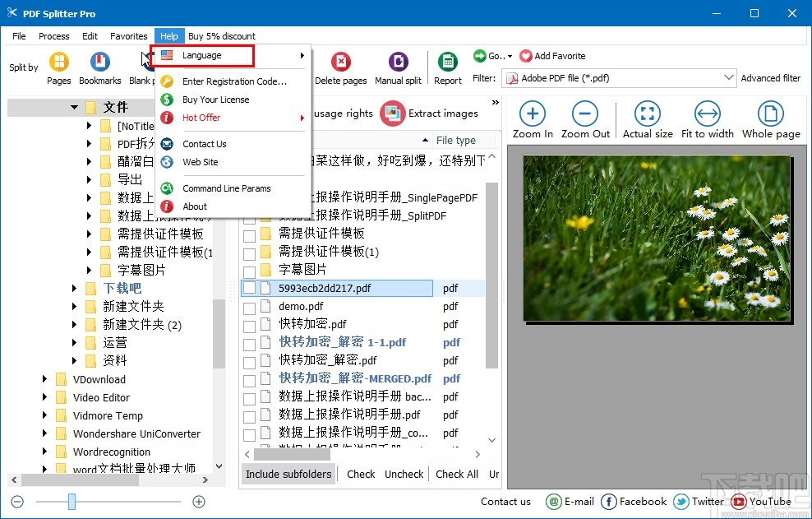Choose Buy Your License
Image resolution: width=812 pixels, height=519 pixels.
click(233, 100)
